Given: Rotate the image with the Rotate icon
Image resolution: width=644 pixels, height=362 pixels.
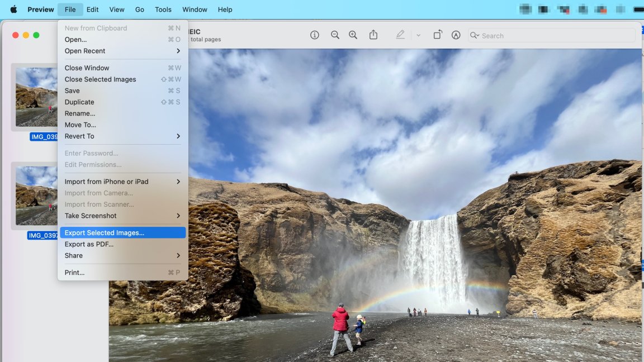Looking at the screenshot, I should tap(438, 35).
